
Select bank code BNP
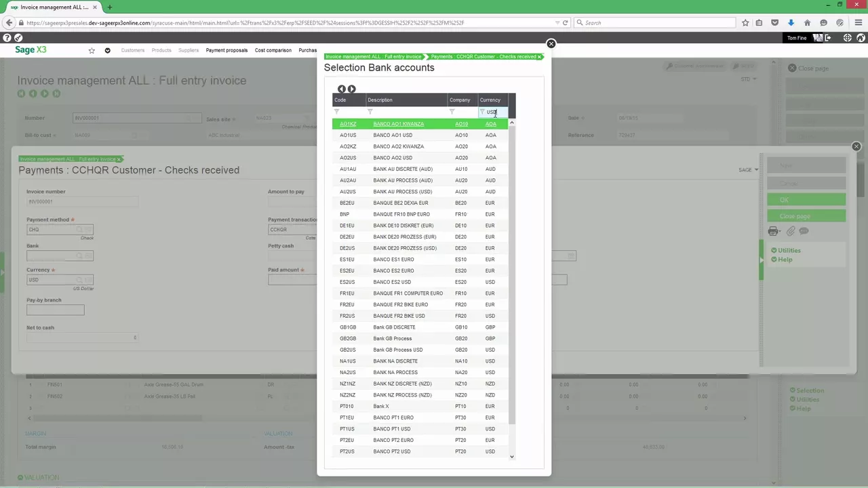pyautogui.click(x=344, y=214)
